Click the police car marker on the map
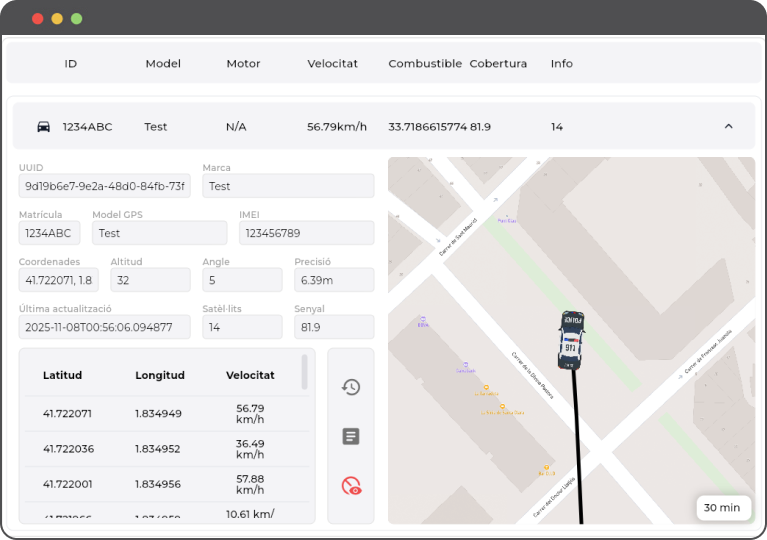This screenshot has width=767, height=540. pos(571,340)
